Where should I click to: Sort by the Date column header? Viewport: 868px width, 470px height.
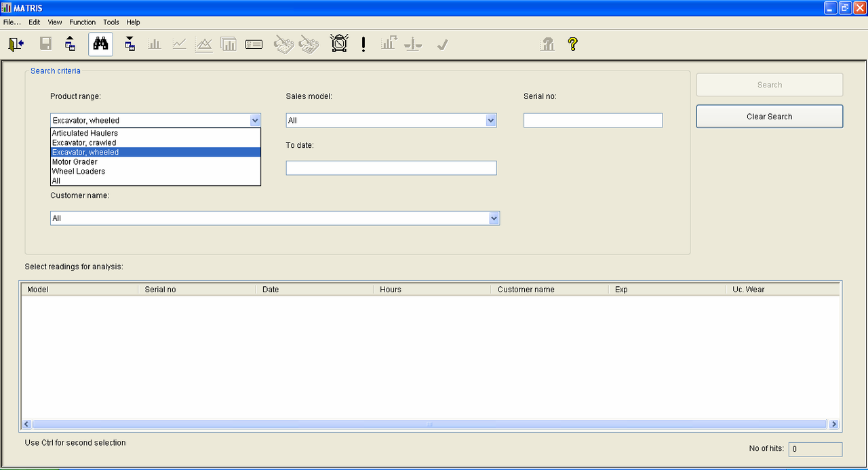point(315,289)
